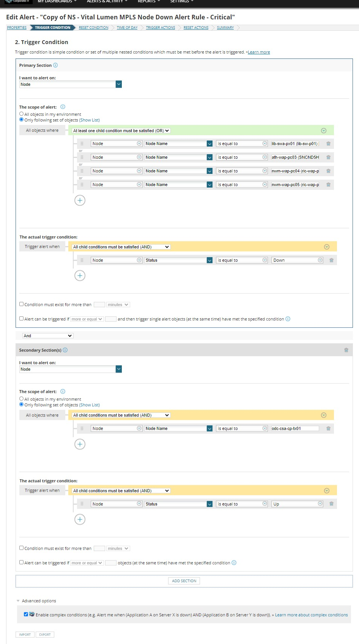Open the Down status value dropdown
The width and height of the screenshot is (359, 644).
[298, 260]
